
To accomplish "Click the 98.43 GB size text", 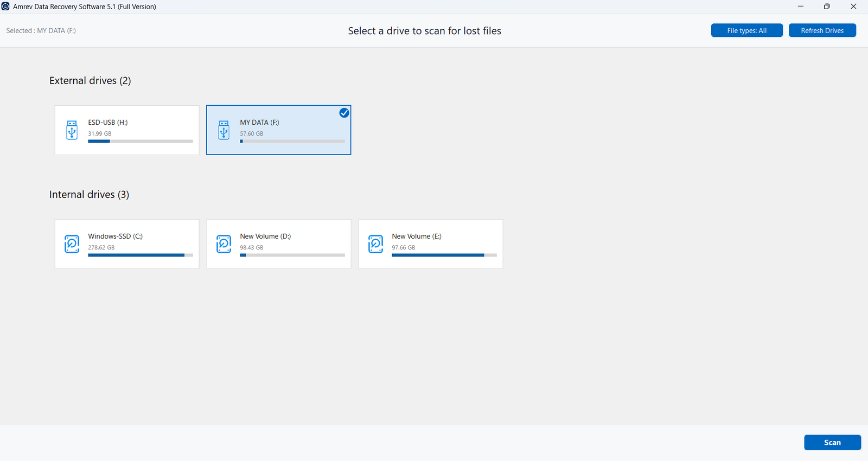I will click(252, 247).
